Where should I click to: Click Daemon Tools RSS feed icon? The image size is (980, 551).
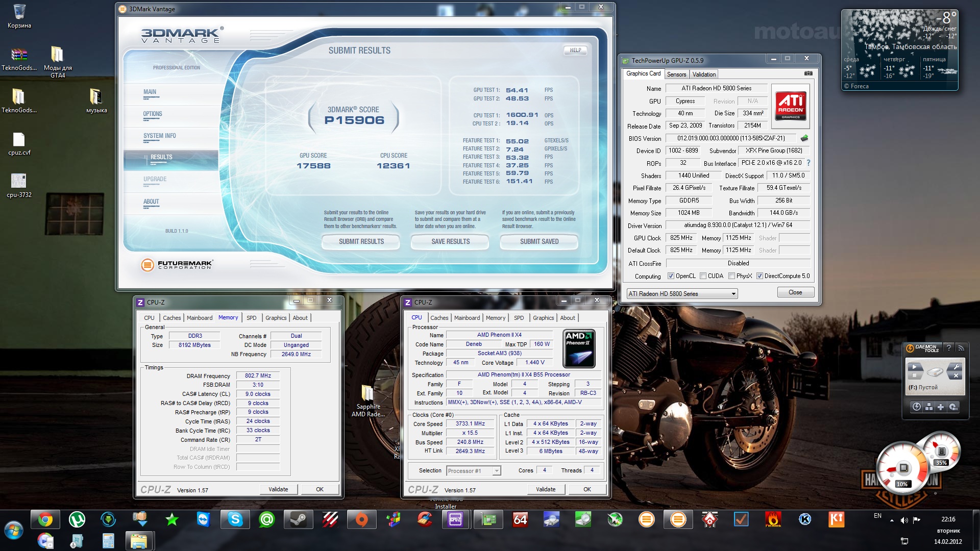pos(961,348)
